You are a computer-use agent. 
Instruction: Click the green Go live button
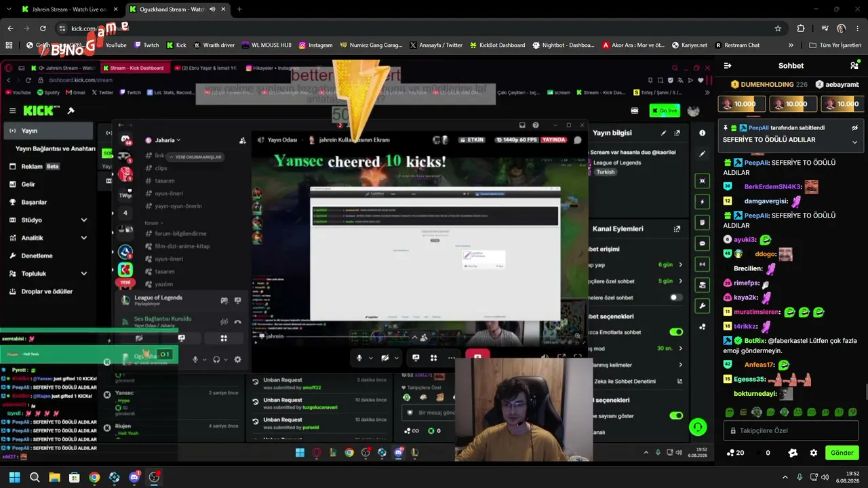(x=665, y=110)
